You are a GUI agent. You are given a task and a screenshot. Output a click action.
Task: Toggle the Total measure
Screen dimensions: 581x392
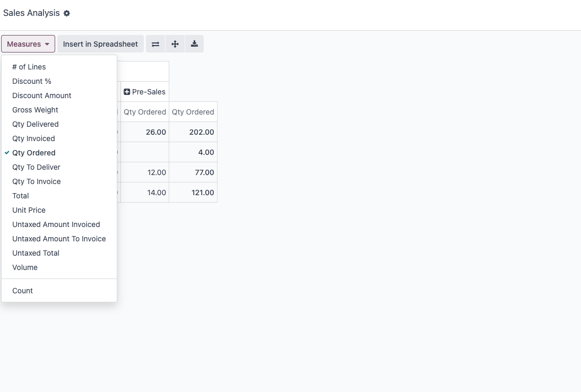point(59,196)
